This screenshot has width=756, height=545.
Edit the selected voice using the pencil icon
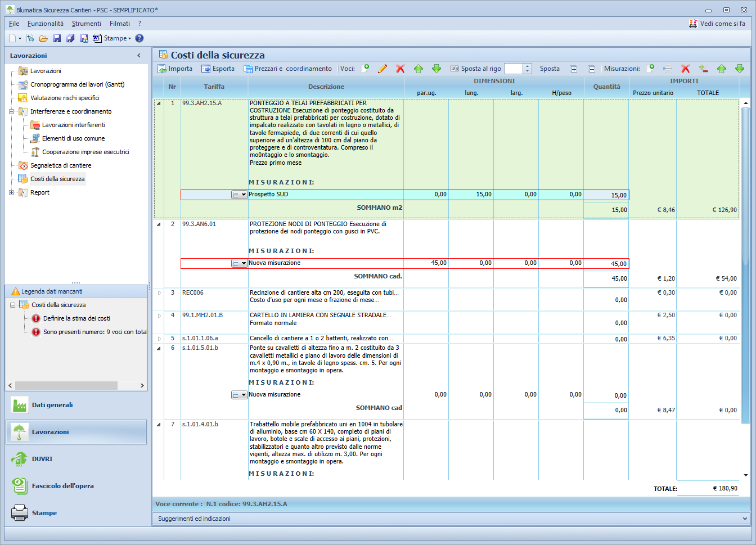382,69
